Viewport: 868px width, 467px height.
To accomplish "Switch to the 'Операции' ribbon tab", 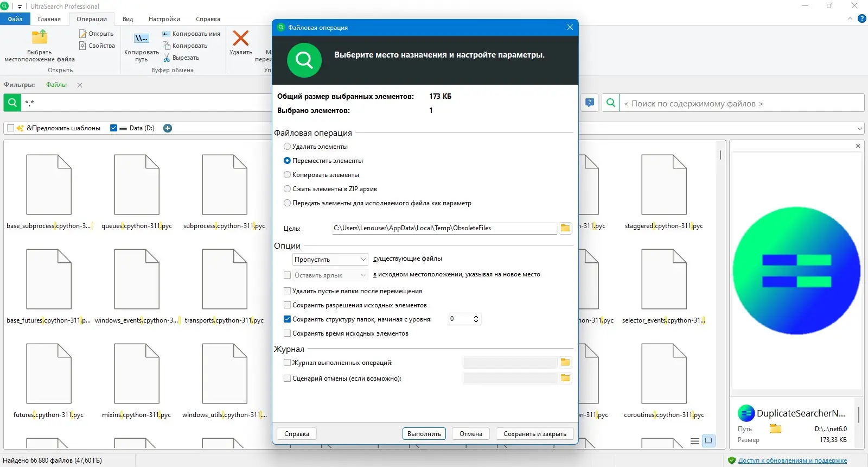I will click(x=92, y=19).
